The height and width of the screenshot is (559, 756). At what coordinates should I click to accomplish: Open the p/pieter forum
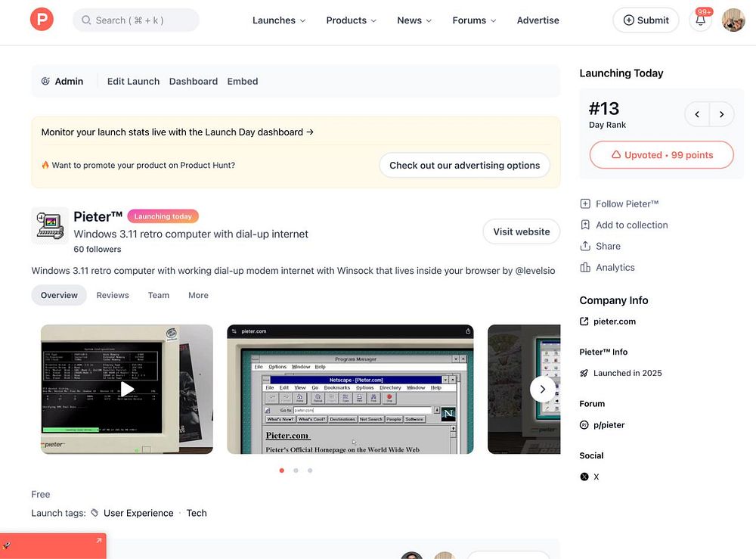602,425
